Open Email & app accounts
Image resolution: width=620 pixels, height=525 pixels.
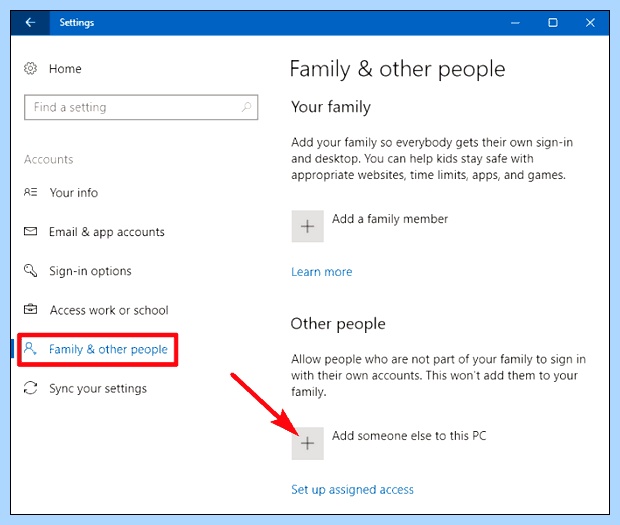coord(107,232)
